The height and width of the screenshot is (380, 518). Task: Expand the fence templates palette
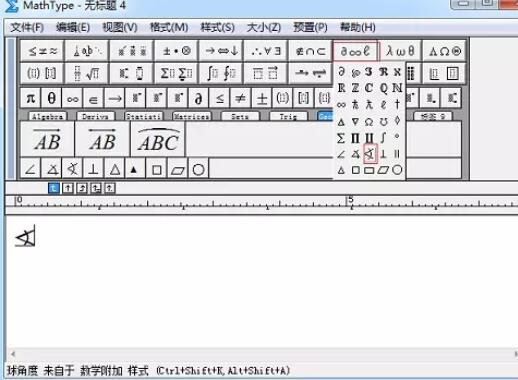[x=42, y=73]
